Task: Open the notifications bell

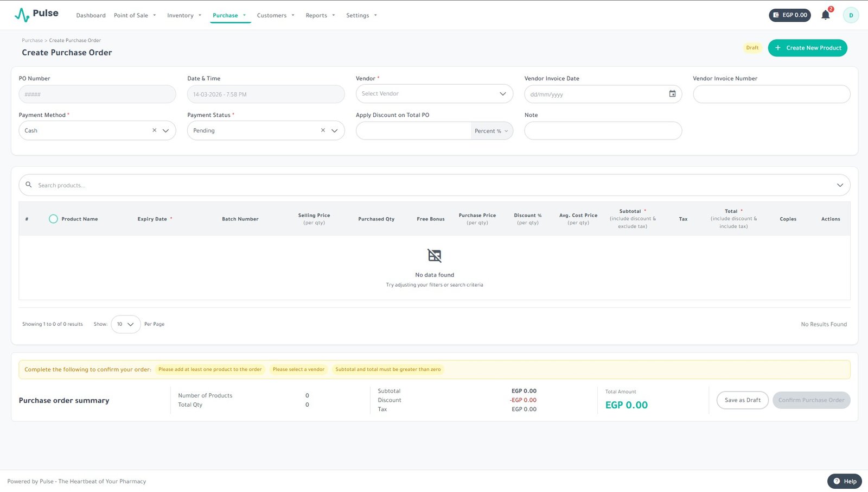Action: [x=825, y=15]
